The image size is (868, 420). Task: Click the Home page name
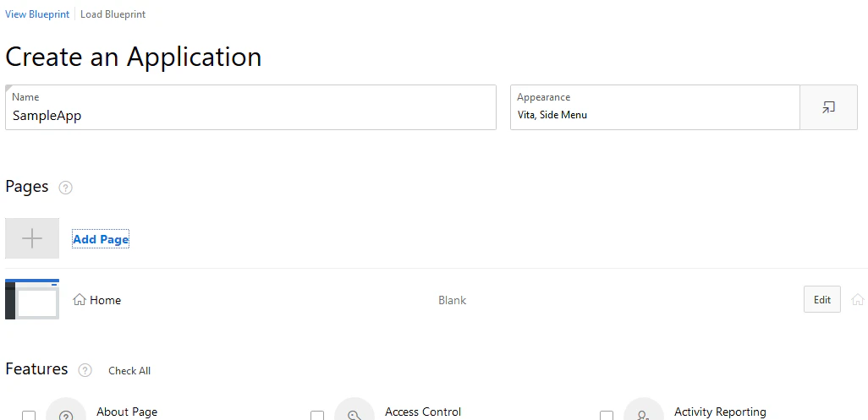click(105, 300)
